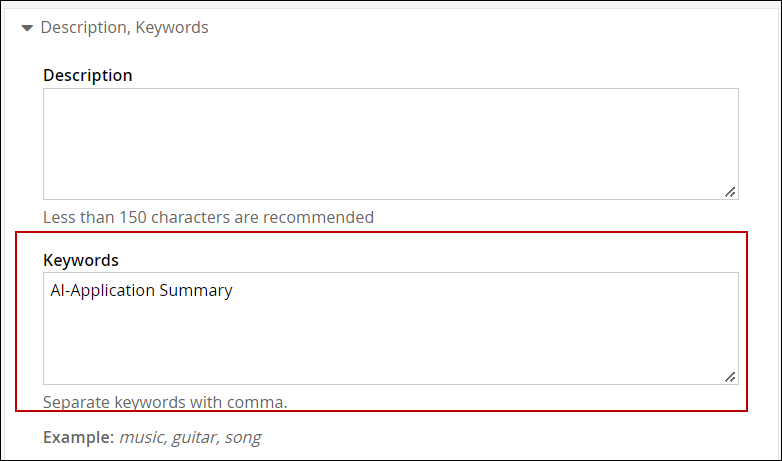The image size is (782, 461).
Task: Click the Keywords field label
Action: click(x=81, y=260)
